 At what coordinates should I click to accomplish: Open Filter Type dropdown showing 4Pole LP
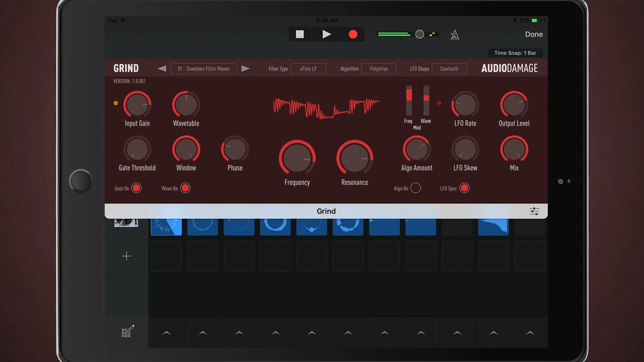pyautogui.click(x=308, y=69)
